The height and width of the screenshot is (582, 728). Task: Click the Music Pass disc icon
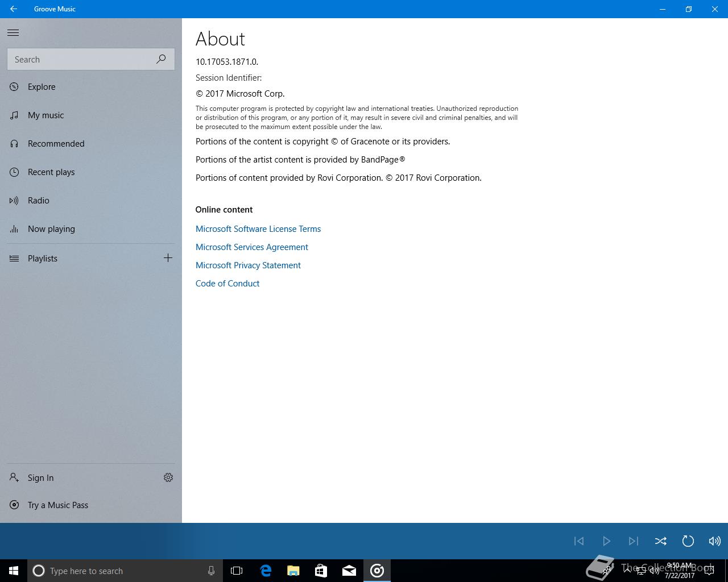pos(14,505)
